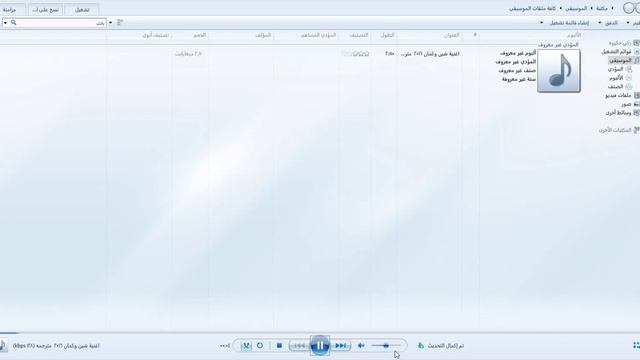
Task: Sort by the "التصنيف" rating column header
Action: 358,35
